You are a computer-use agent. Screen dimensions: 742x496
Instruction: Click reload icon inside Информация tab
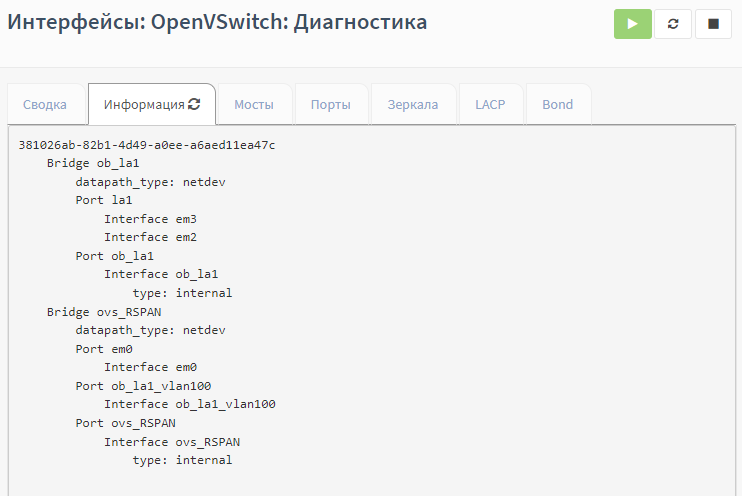(x=194, y=104)
